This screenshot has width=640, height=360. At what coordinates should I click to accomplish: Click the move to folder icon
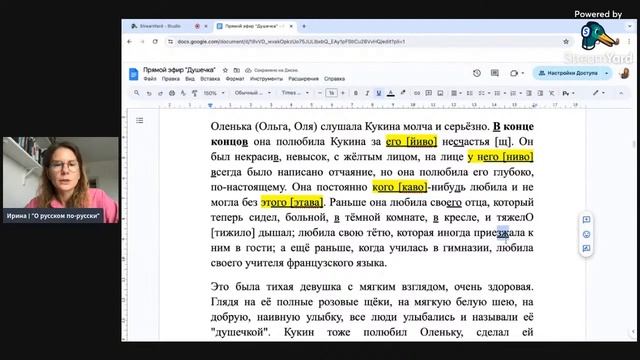point(236,70)
